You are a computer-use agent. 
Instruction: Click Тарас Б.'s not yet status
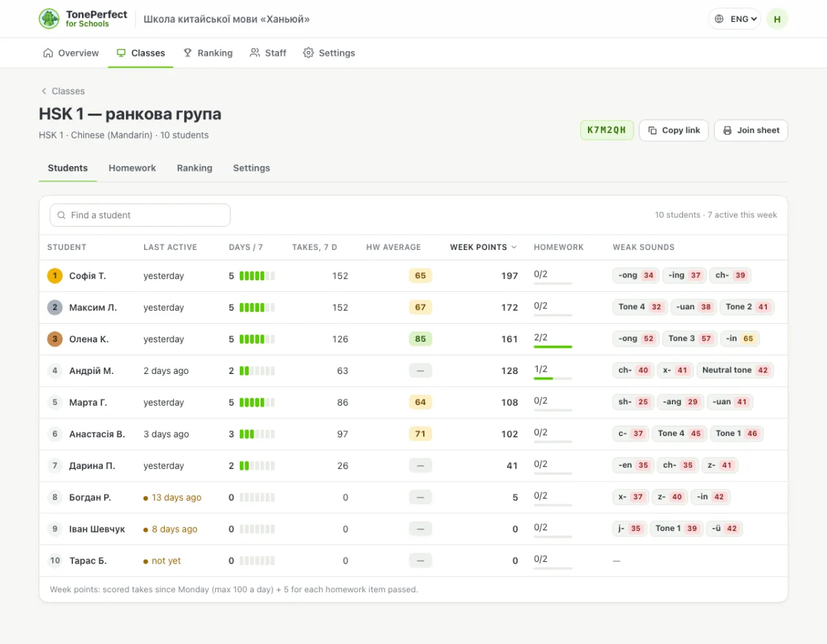(x=162, y=561)
